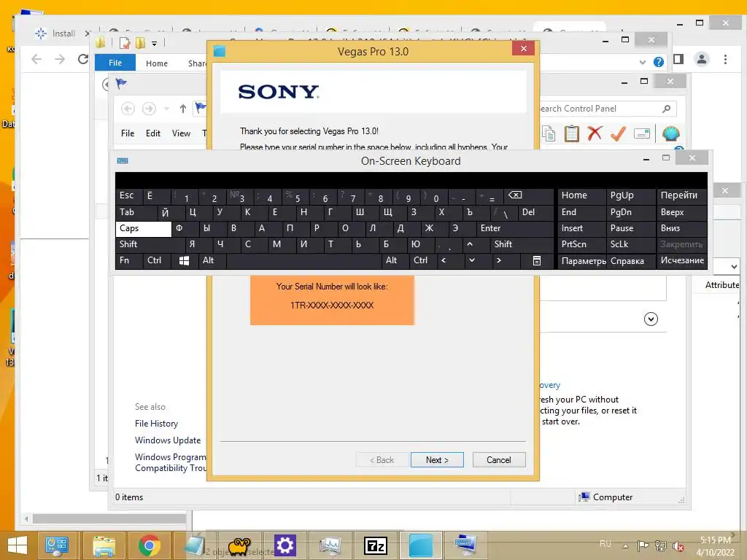
Task: Click the browser reload icon
Action: [x=83, y=59]
